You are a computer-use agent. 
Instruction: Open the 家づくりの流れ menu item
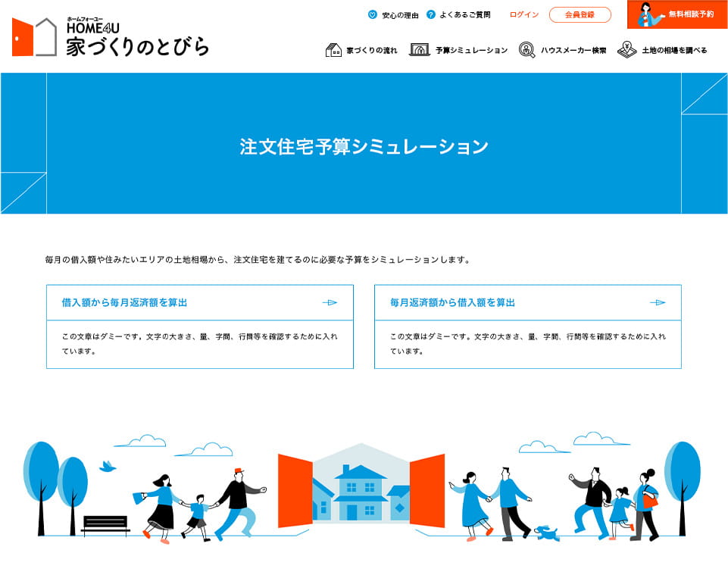pyautogui.click(x=372, y=50)
